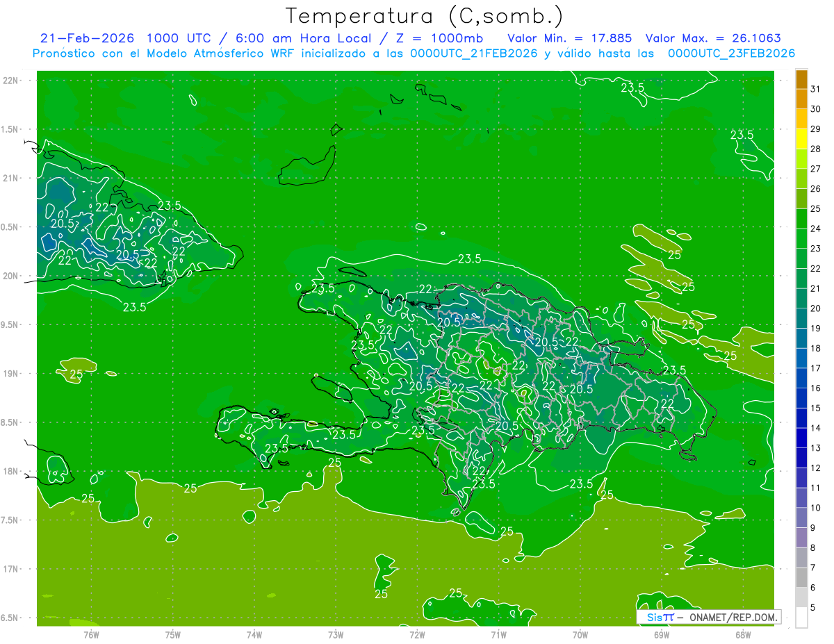This screenshot has width=834, height=644.
Task: Click the '18N' latitude axis label
Action: (10, 472)
